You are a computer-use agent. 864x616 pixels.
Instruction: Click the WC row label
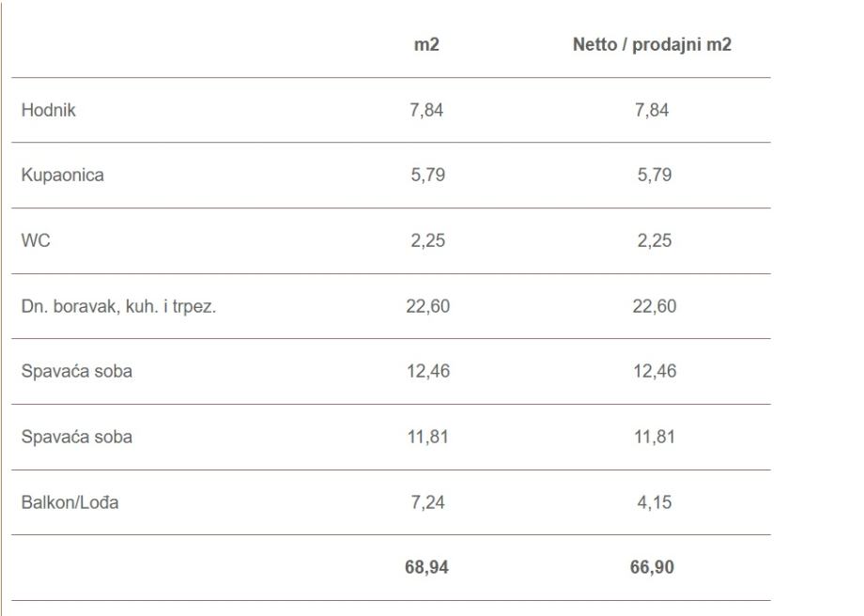[35, 241]
